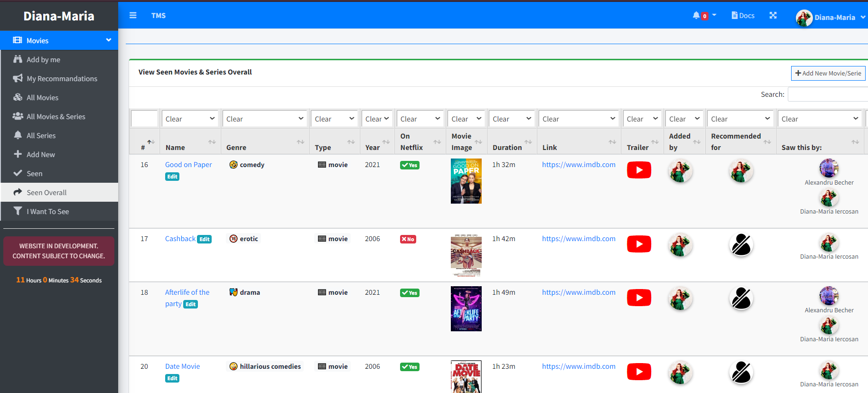Click the Add New Movie/Serie button

tap(828, 73)
